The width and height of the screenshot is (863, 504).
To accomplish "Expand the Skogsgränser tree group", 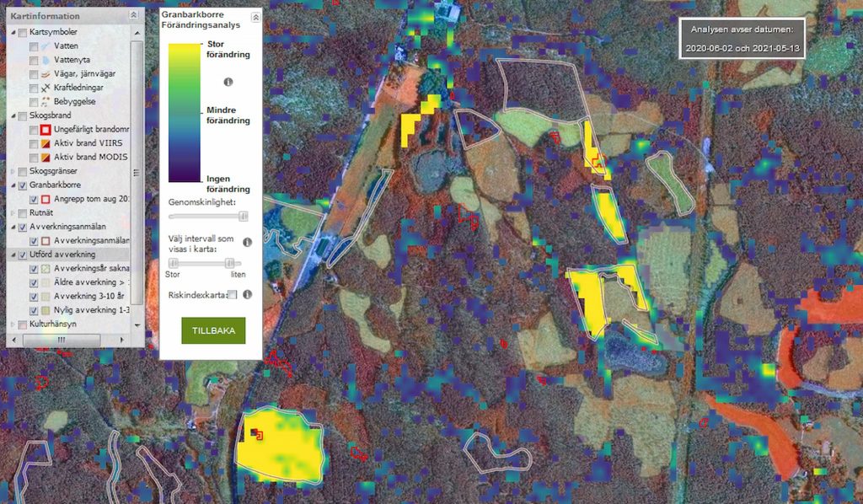I will pos(13,171).
